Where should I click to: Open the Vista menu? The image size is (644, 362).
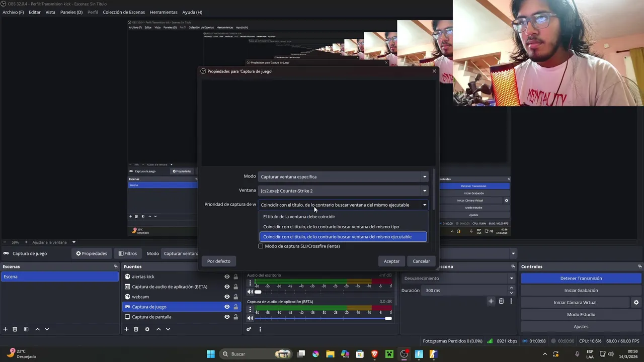[50, 12]
